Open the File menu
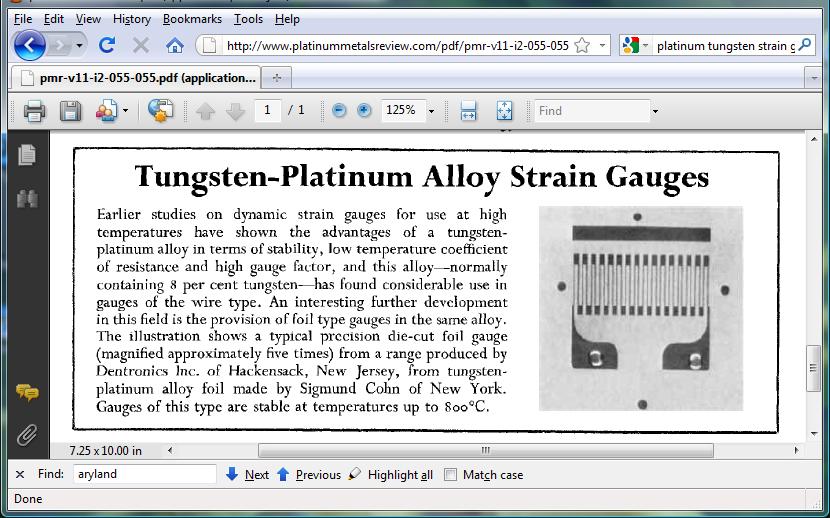This screenshot has height=518, width=830. [23, 19]
